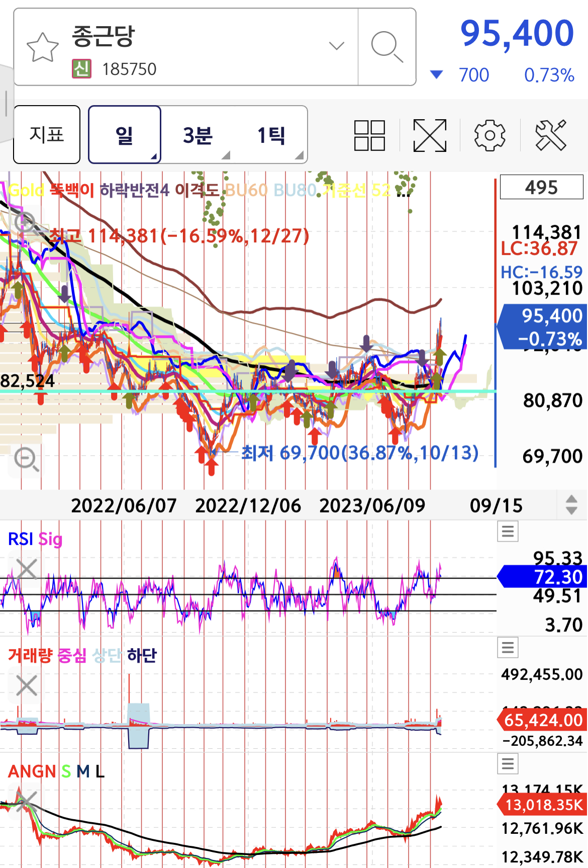Select the 3분 minute chart tab
Screen dimensions: 588x868
click(x=198, y=135)
